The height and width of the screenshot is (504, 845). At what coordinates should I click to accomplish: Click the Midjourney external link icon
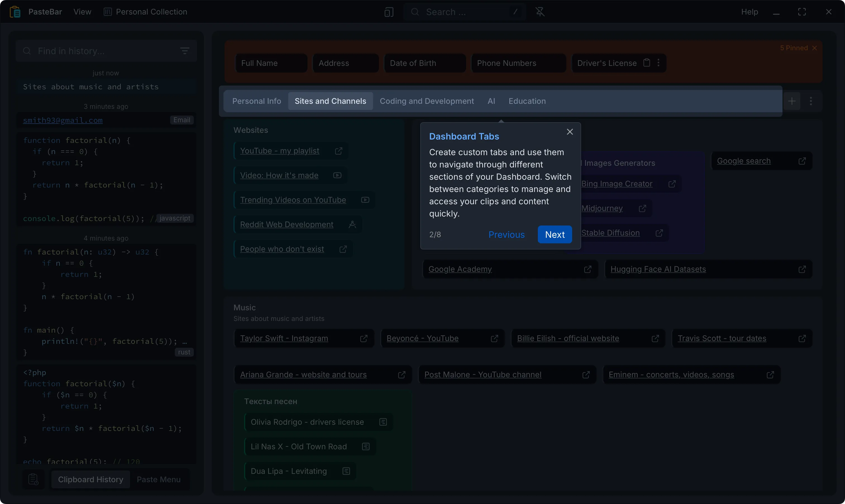click(x=642, y=208)
